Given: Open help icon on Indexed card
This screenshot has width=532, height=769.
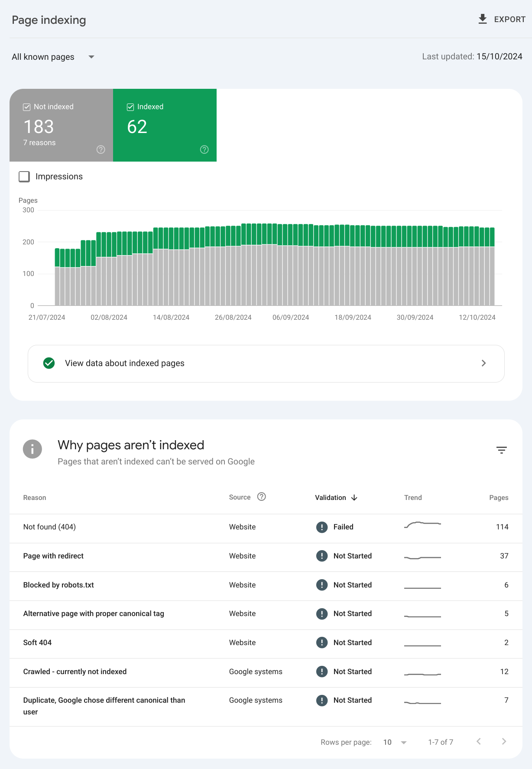Looking at the screenshot, I should point(204,149).
